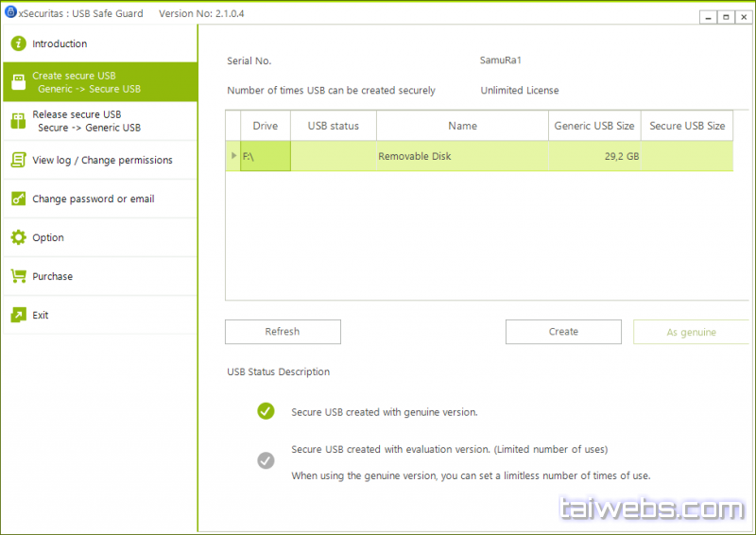The image size is (756, 535).
Task: Open View log / Change permissions
Action: click(102, 160)
